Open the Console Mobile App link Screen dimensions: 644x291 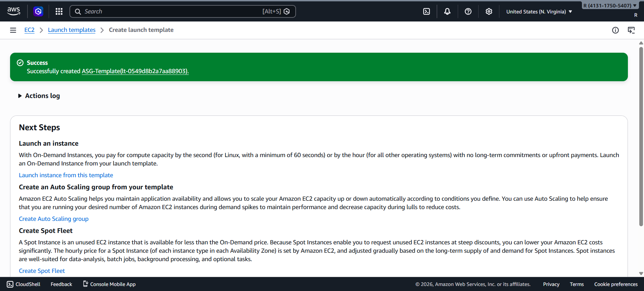(x=109, y=284)
